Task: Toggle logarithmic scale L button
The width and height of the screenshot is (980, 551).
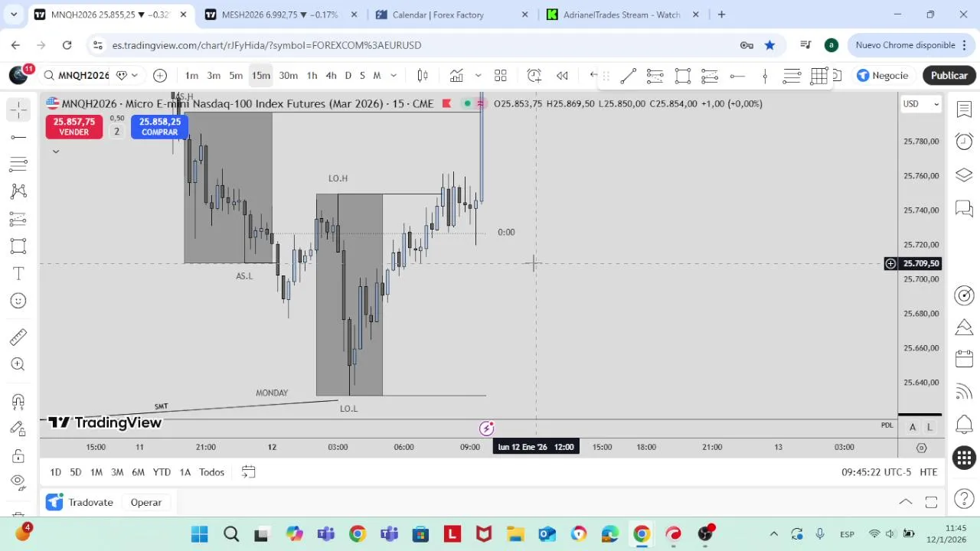Action: [x=929, y=427]
